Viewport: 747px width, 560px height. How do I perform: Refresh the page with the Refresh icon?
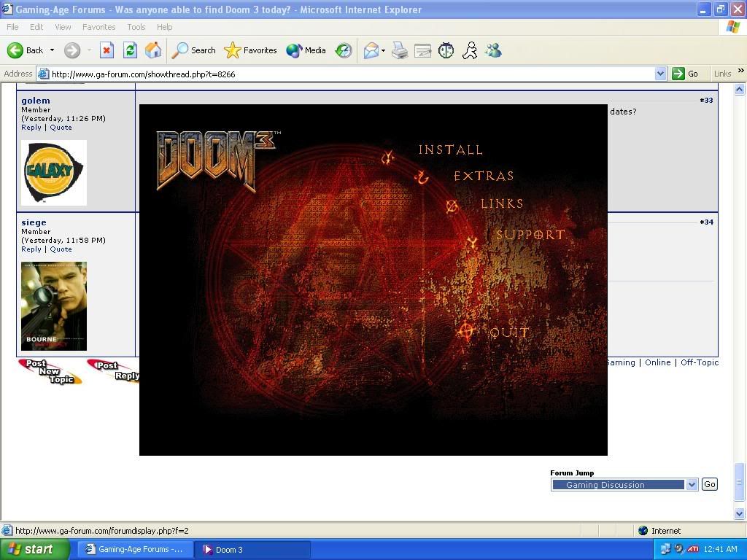point(130,50)
